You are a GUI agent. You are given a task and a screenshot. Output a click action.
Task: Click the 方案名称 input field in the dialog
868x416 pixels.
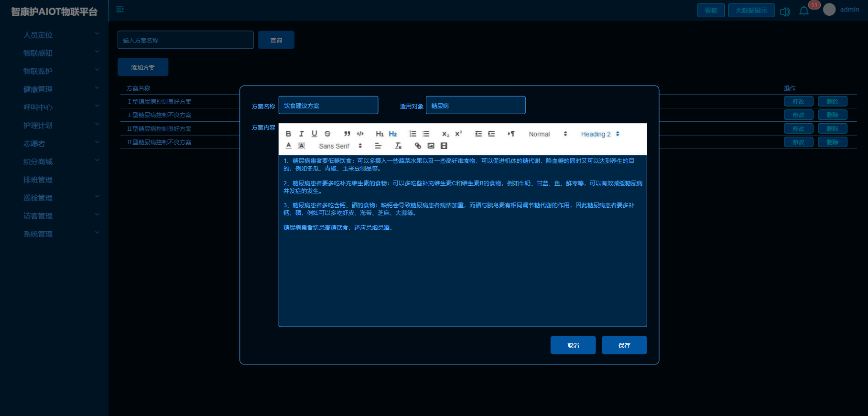328,106
